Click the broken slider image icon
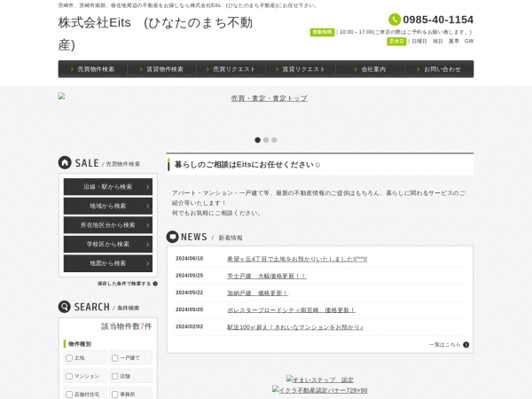 click(61, 96)
